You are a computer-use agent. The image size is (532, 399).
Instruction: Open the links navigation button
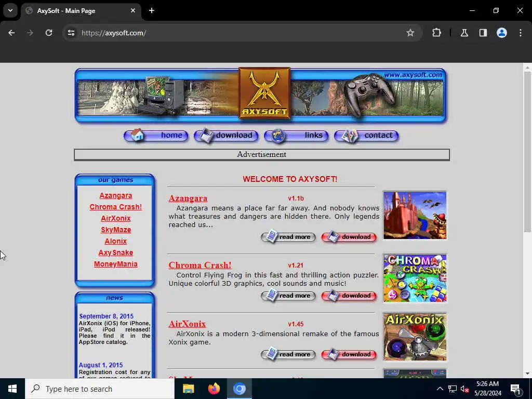click(296, 136)
